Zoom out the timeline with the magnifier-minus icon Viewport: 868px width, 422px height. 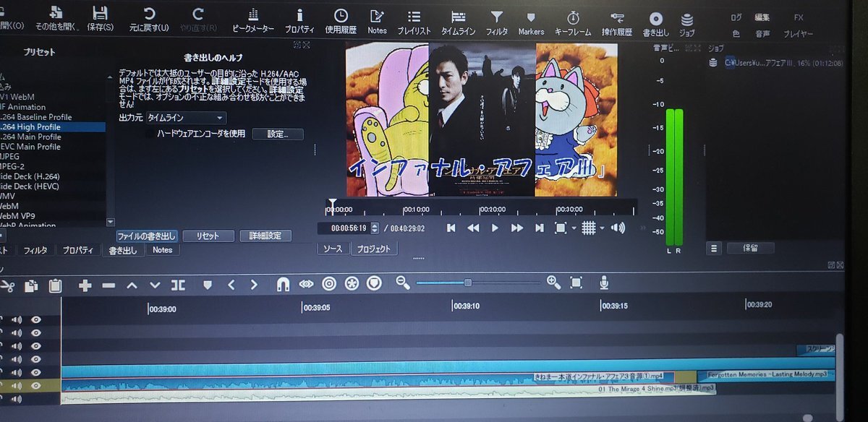coord(403,283)
